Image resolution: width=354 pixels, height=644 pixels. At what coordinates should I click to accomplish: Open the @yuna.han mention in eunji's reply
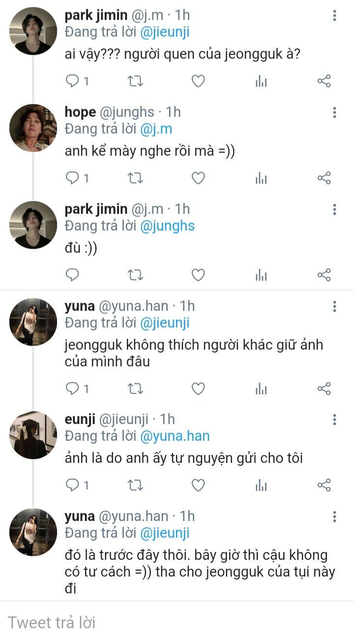[x=175, y=436]
